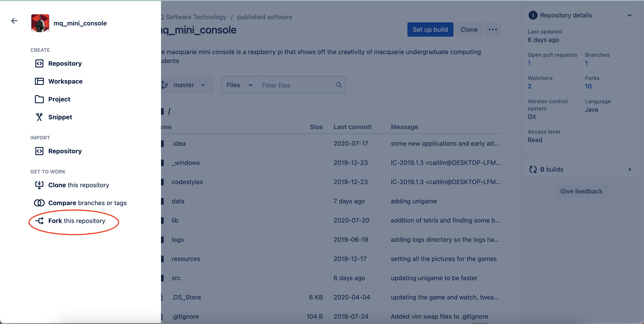The width and height of the screenshot is (644, 324).
Task: Click the Project folder icon
Action: [x=39, y=99]
